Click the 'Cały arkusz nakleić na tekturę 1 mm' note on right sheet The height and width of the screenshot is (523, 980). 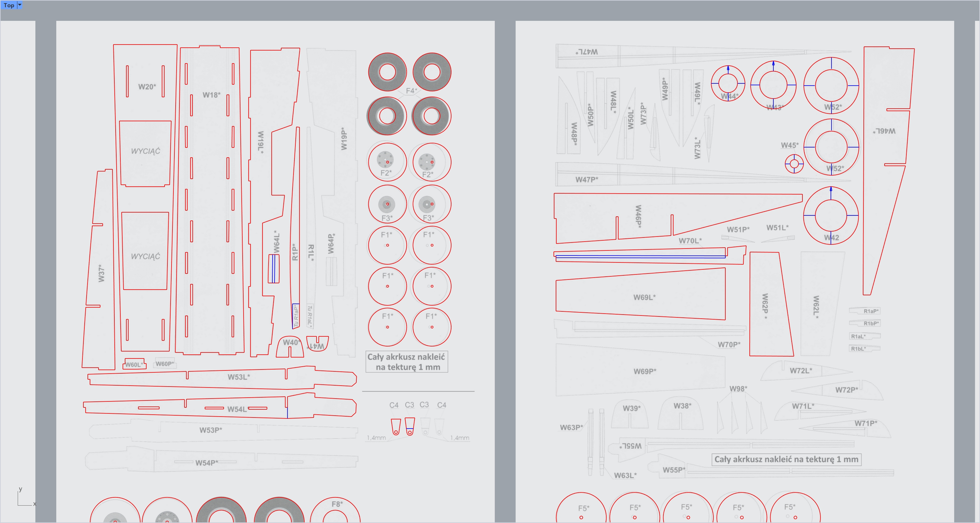click(786, 459)
